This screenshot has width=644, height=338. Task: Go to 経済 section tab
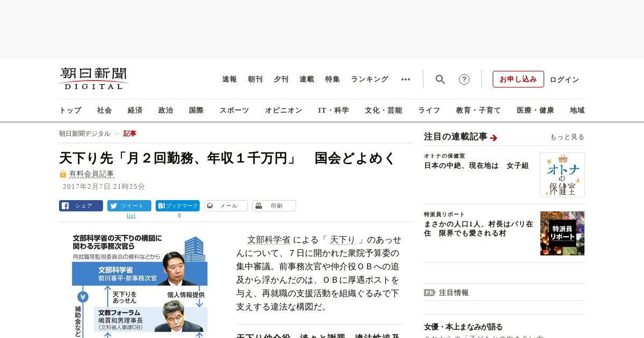coord(135,110)
